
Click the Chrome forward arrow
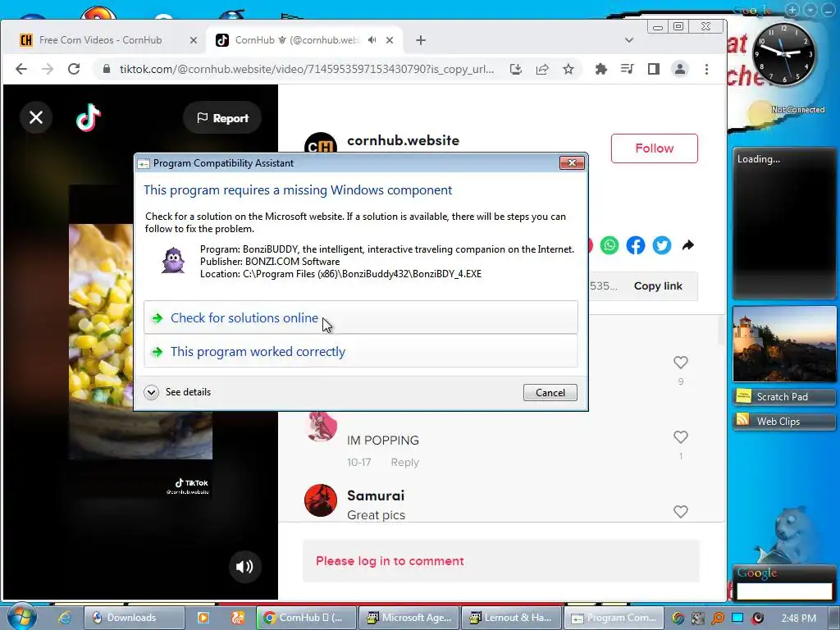(x=48, y=69)
